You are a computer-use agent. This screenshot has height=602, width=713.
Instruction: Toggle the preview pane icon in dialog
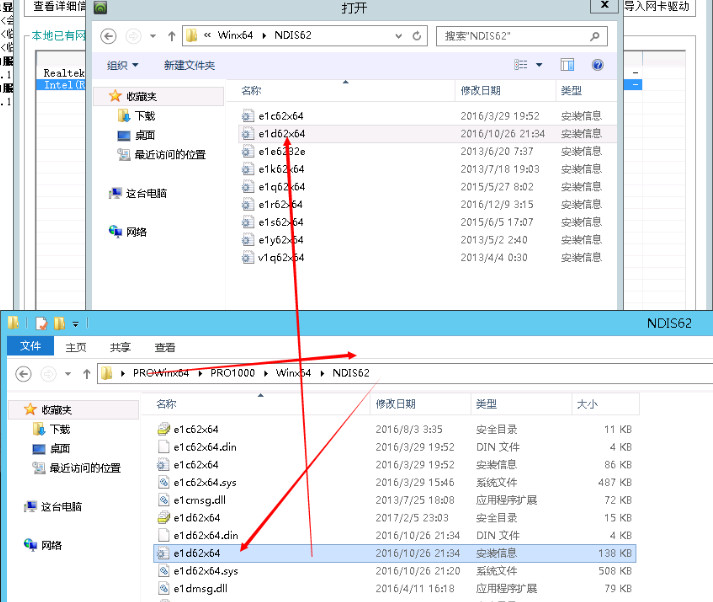568,65
